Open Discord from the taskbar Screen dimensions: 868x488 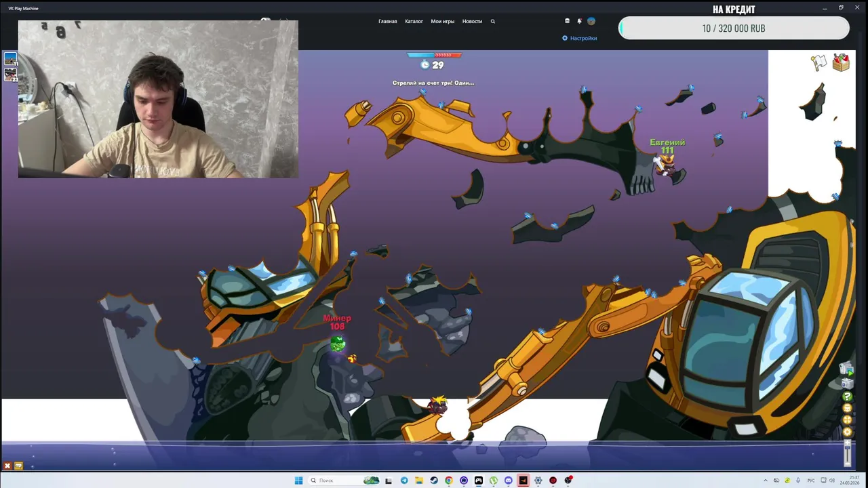(x=509, y=481)
